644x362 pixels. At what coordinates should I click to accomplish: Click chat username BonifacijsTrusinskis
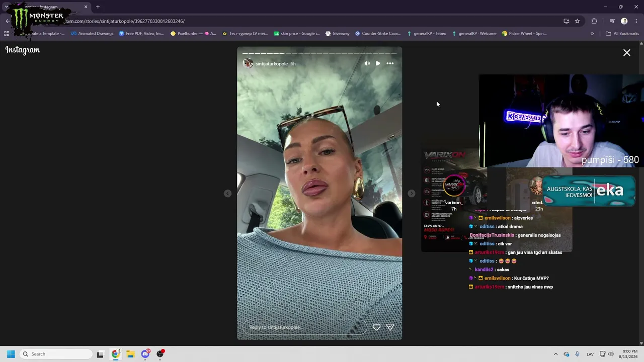(x=492, y=235)
